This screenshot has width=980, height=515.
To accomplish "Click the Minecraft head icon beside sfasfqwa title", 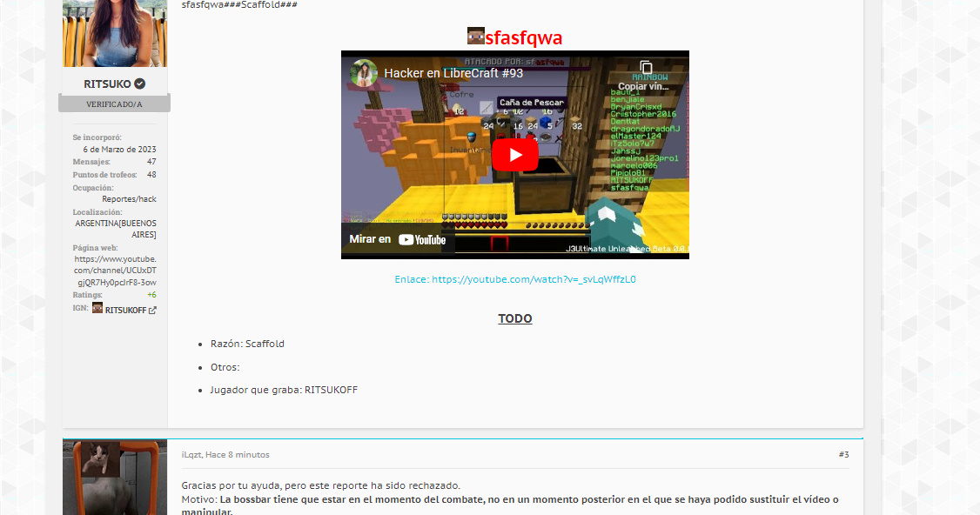I will [x=476, y=37].
